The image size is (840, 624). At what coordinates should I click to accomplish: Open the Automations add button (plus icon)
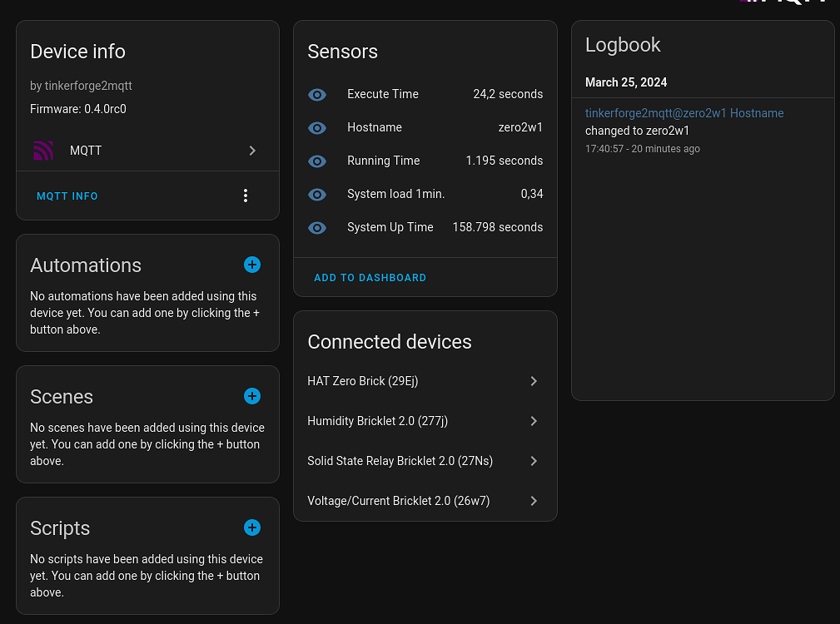pos(252,265)
